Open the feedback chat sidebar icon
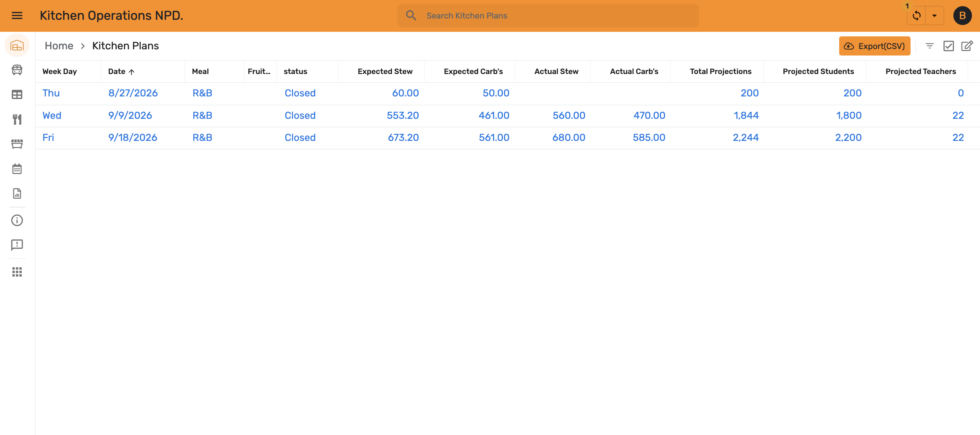 coord(17,245)
